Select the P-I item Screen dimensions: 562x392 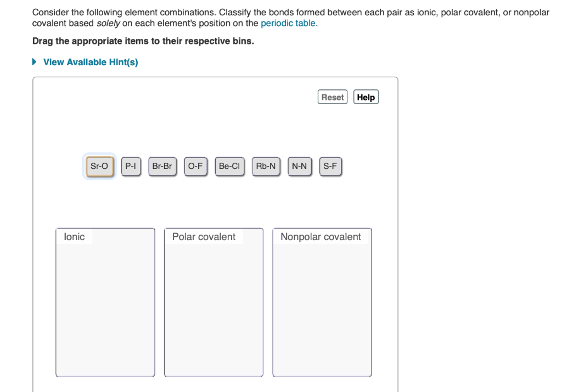pyautogui.click(x=131, y=166)
